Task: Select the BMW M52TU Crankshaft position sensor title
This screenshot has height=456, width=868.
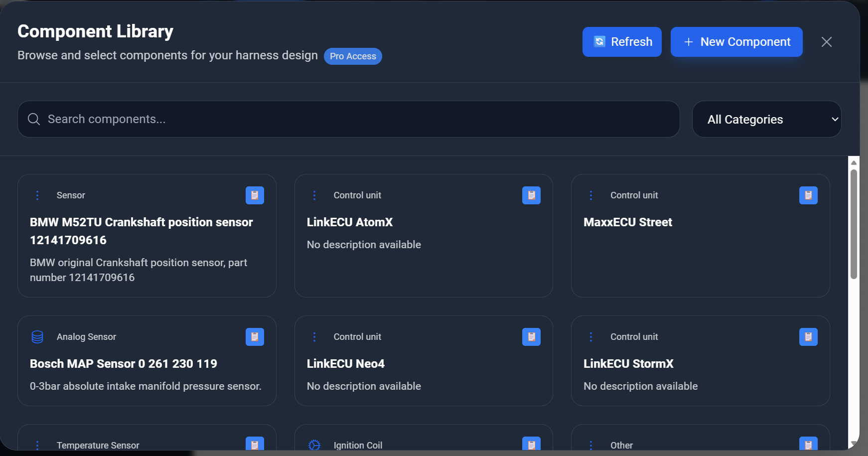Action: 142,231
